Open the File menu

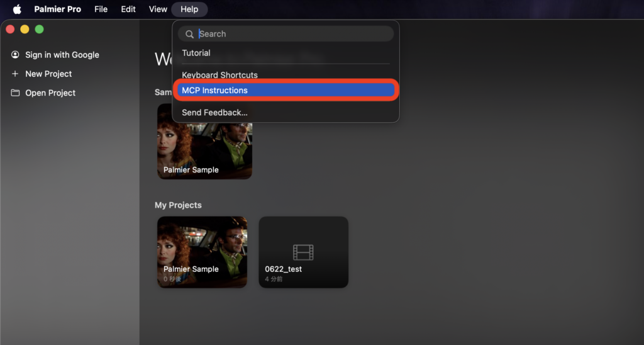[x=101, y=9]
